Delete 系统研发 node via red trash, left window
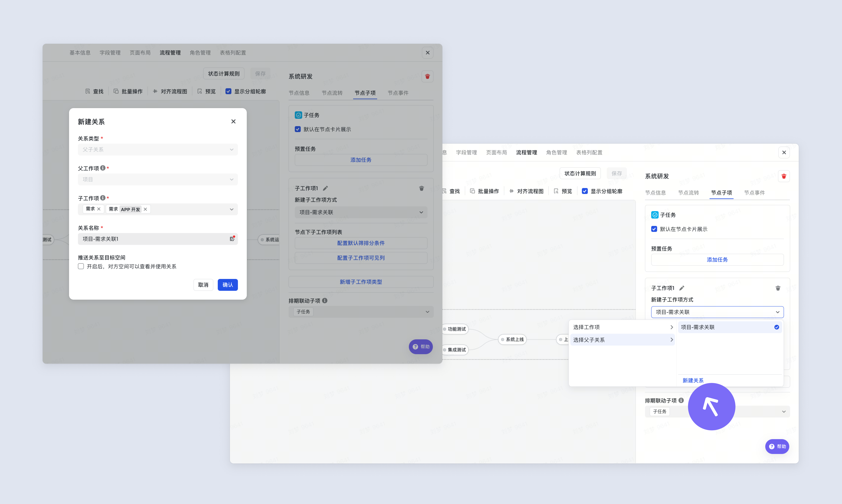 (428, 76)
